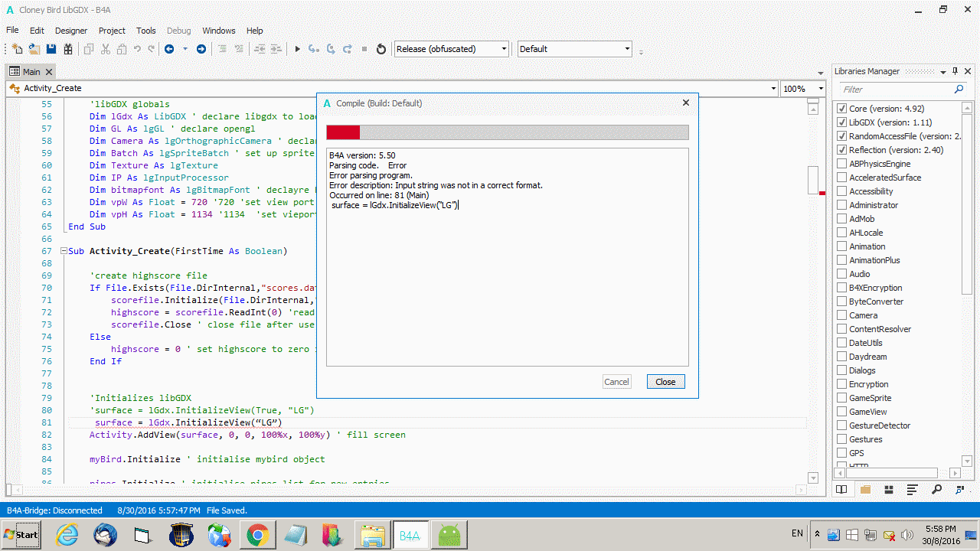Open the Files Manager folder tab icon
The height and width of the screenshot is (551, 980).
click(865, 490)
